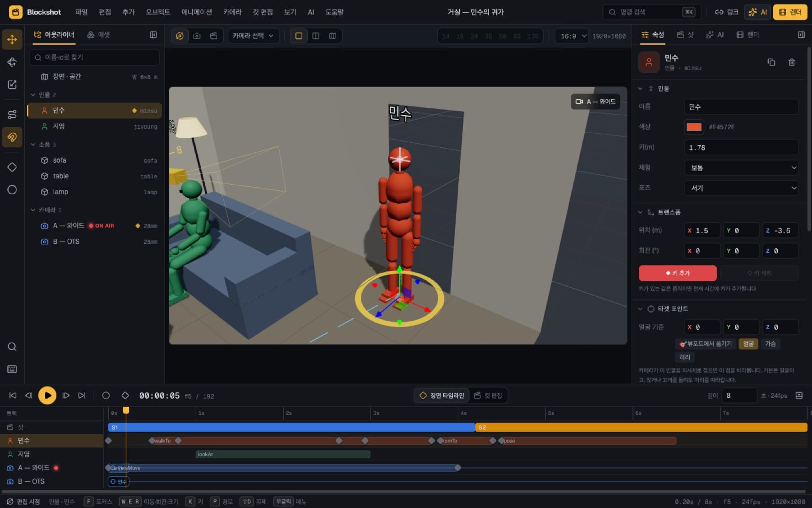Open the 카메라 선택 dropdown
812x508 pixels.
click(253, 36)
